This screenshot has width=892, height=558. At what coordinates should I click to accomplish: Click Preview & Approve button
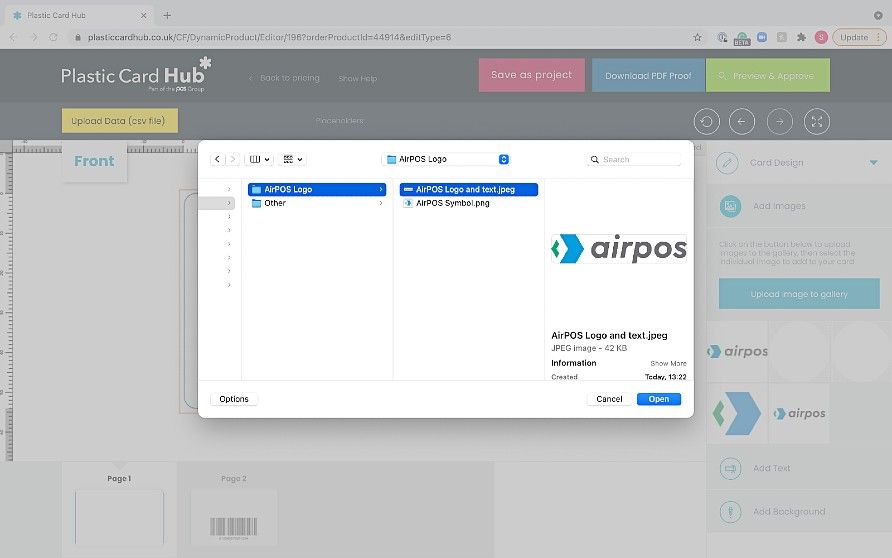767,75
